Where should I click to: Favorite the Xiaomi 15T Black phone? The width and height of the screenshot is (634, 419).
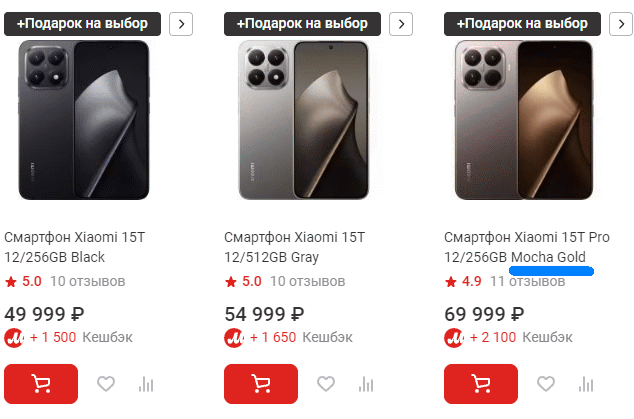click(x=106, y=384)
